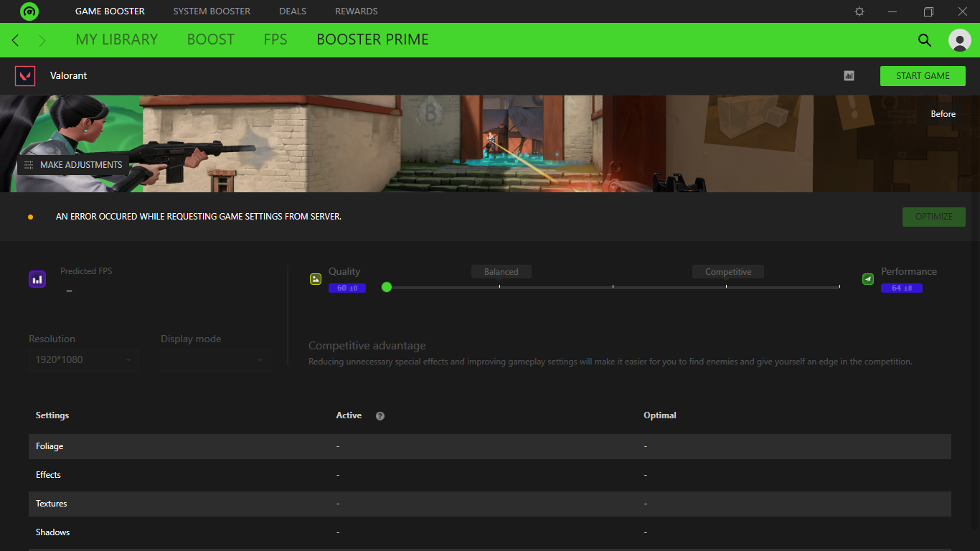Click the Competitive advantage heading
Viewport: 980px width, 551px height.
(x=367, y=346)
